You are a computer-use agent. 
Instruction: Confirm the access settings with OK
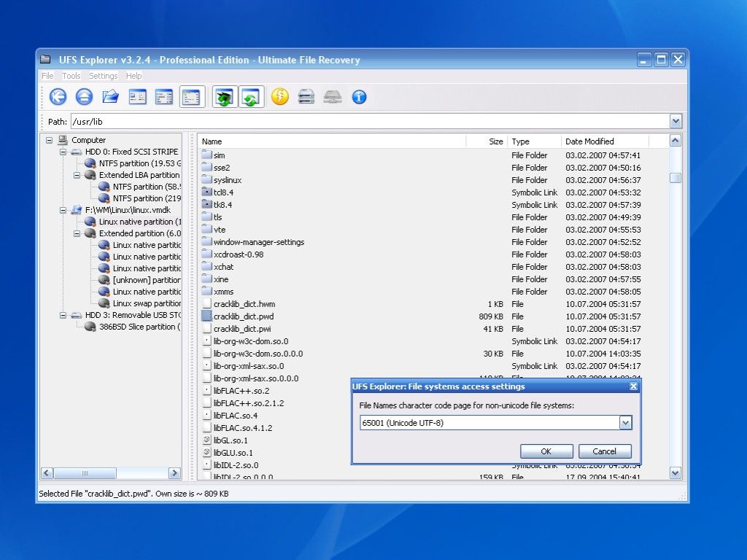coord(546,451)
